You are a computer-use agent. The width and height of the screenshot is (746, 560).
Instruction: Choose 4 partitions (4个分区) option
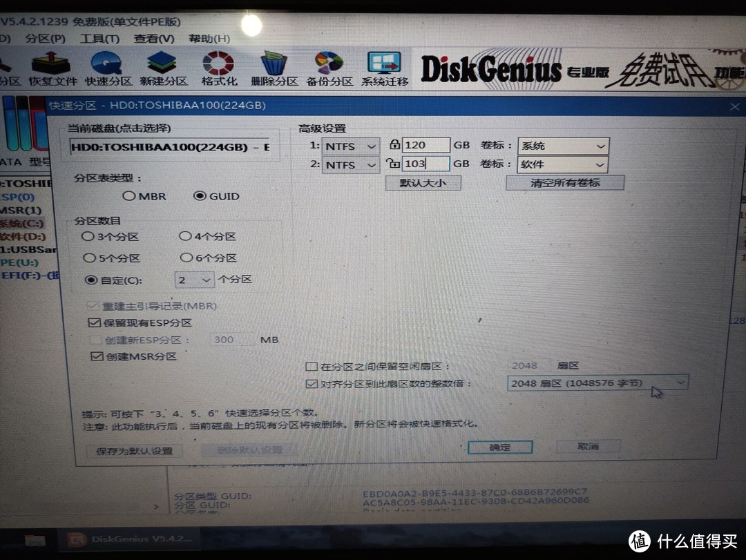207,236
